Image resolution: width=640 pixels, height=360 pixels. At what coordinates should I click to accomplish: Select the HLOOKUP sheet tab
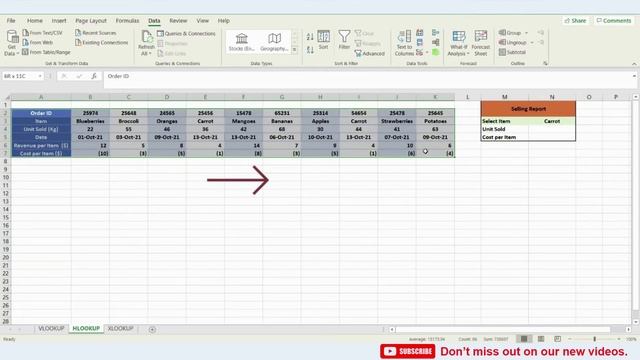[86, 328]
